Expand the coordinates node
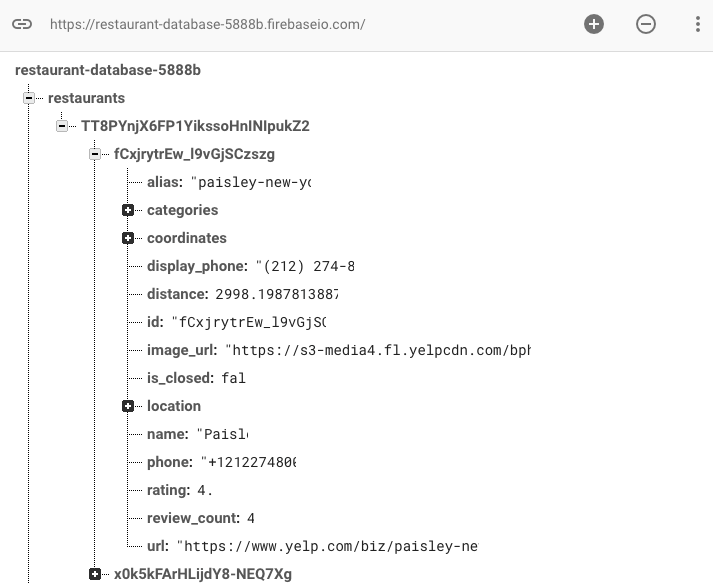This screenshot has height=587, width=713. coord(128,238)
